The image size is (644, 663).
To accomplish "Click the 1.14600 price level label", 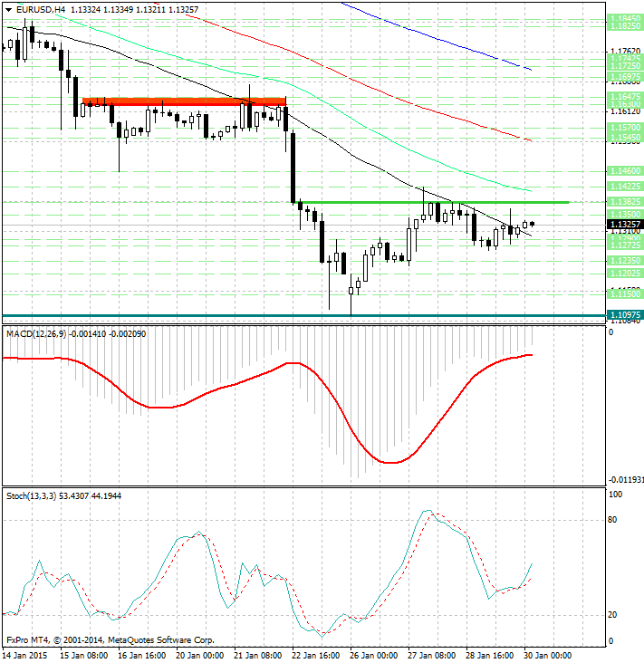I will point(625,171).
